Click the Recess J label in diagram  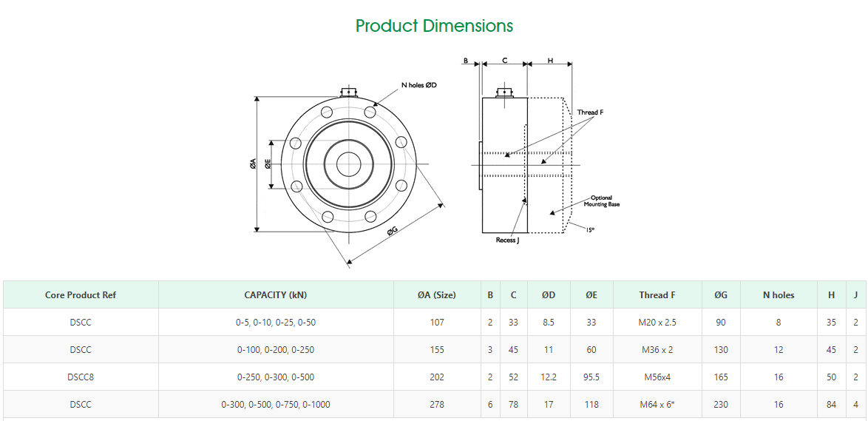507,240
